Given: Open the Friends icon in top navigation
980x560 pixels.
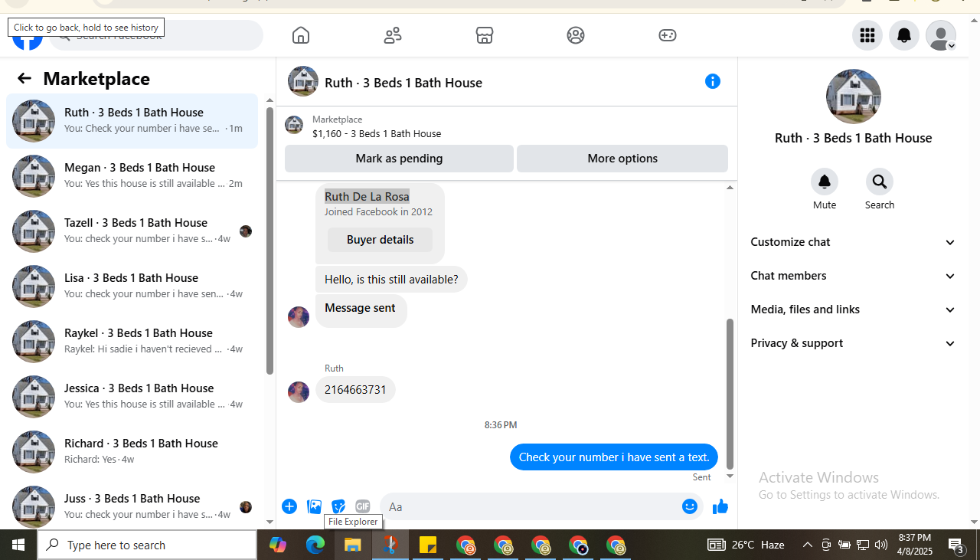Looking at the screenshot, I should click(x=393, y=35).
